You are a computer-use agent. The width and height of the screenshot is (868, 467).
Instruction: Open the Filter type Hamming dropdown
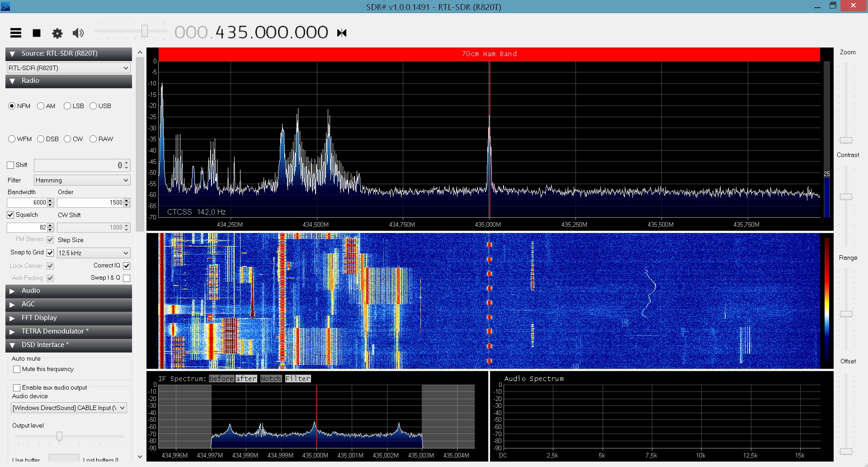(x=82, y=180)
